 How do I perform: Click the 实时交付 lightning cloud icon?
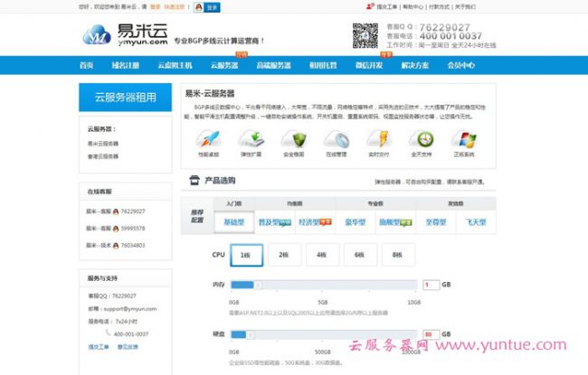(x=379, y=140)
